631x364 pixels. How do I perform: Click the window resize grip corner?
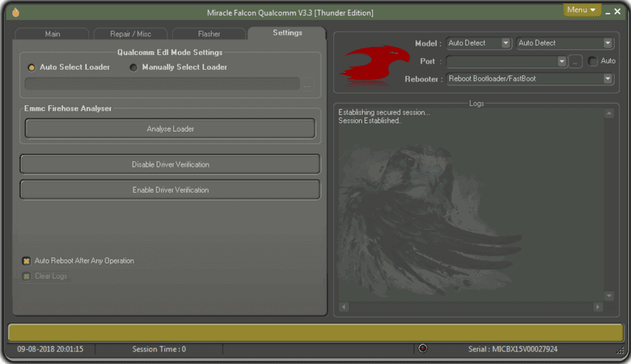[620, 351]
